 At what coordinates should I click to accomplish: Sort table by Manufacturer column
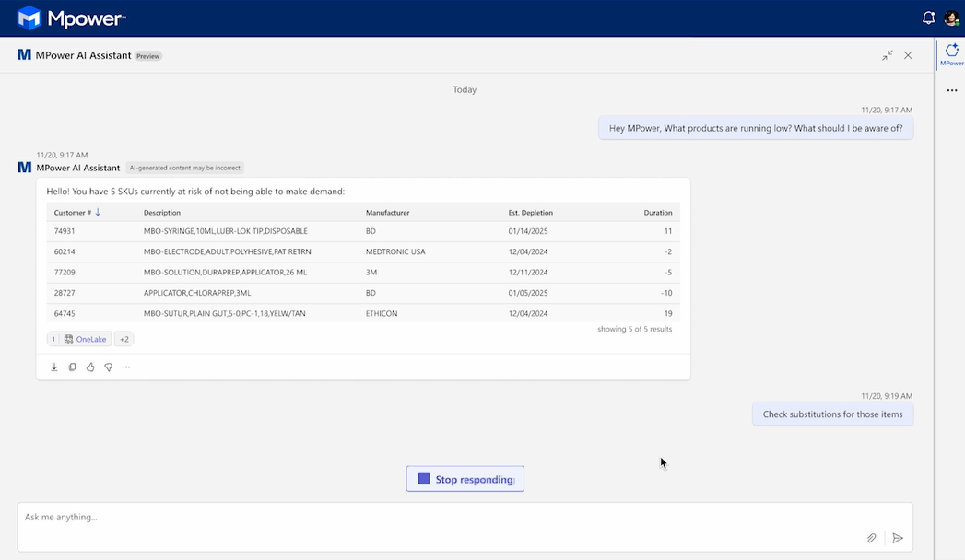(x=388, y=213)
